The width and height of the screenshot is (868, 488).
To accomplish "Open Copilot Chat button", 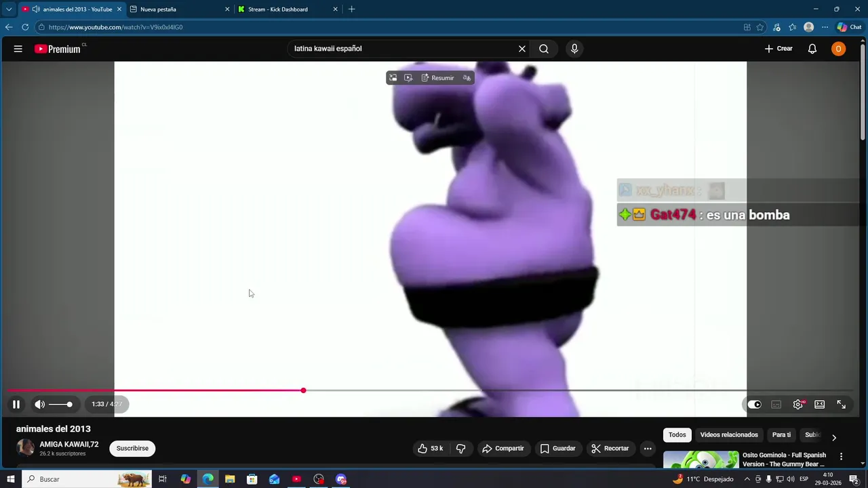I will click(x=849, y=27).
